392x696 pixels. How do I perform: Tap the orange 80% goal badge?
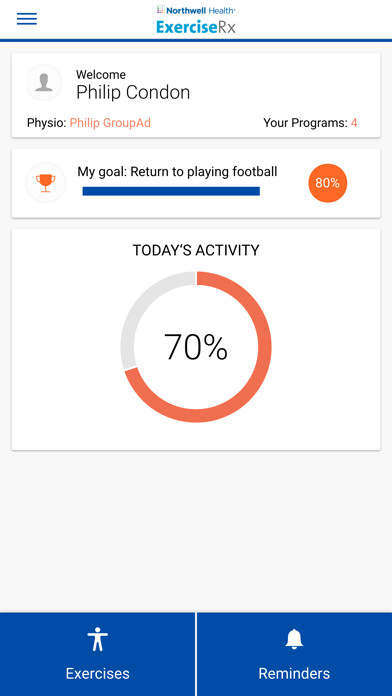pyautogui.click(x=328, y=183)
